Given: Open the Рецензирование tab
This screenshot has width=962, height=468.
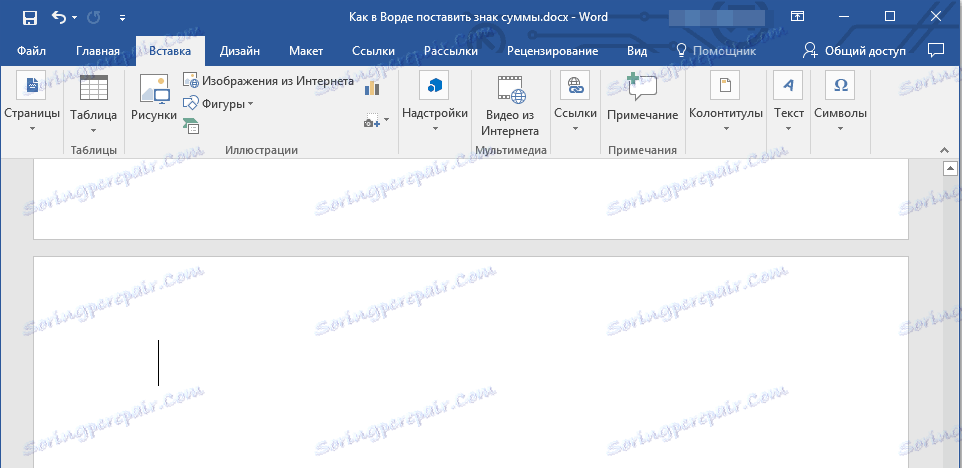Looking at the screenshot, I should point(552,51).
